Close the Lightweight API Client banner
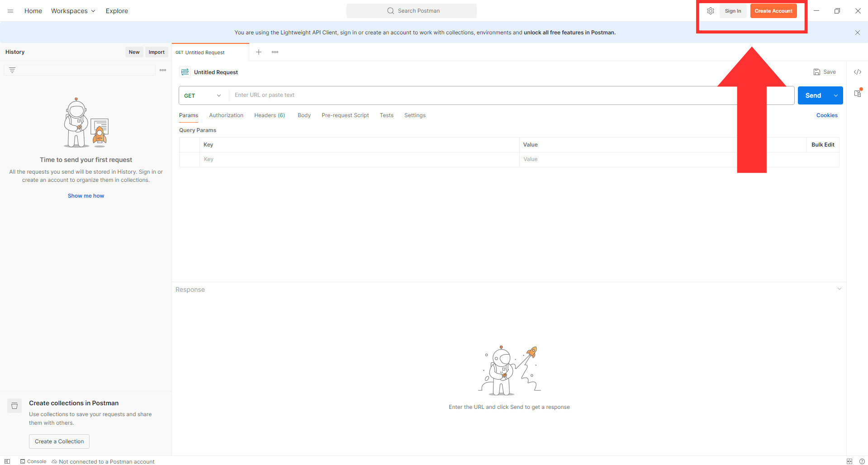 pos(858,33)
